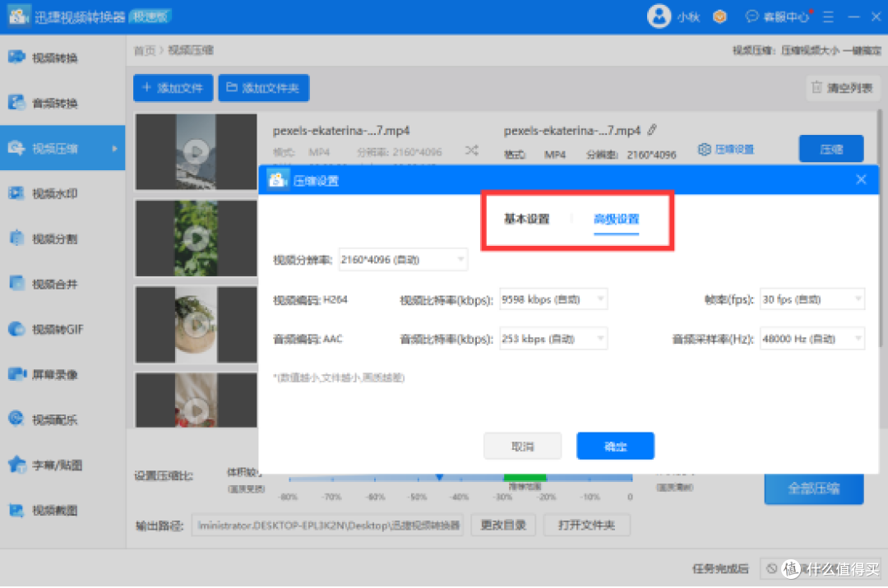Open the 音频比特率 dropdown
This screenshot has width=888, height=588.
point(553,339)
